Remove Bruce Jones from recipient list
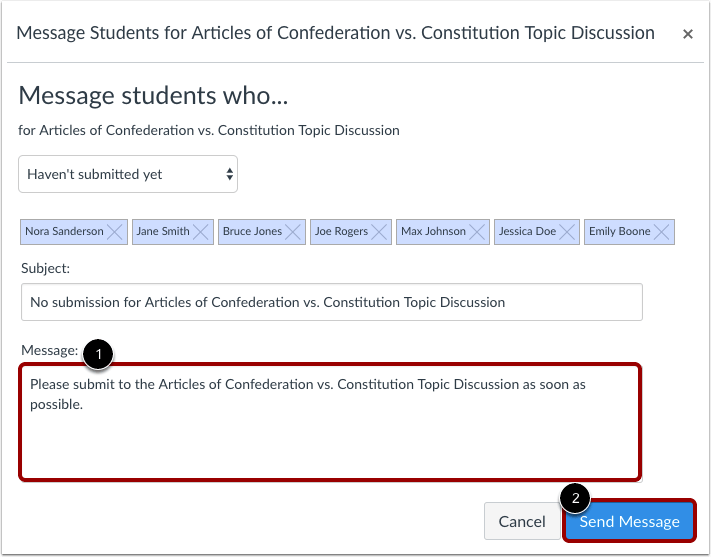The height and width of the screenshot is (557, 711). click(x=294, y=232)
